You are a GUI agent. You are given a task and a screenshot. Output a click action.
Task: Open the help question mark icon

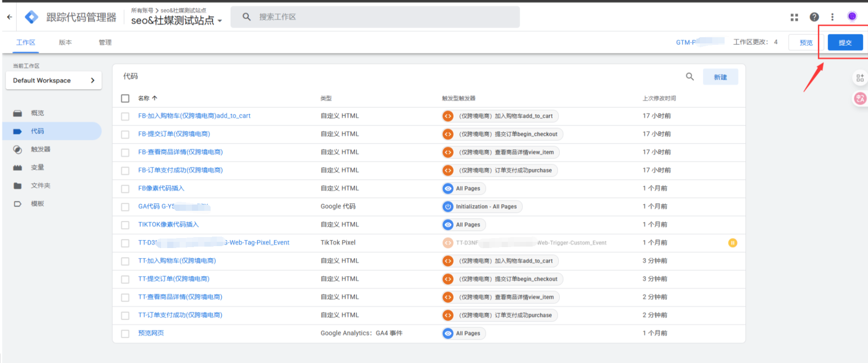(x=814, y=17)
